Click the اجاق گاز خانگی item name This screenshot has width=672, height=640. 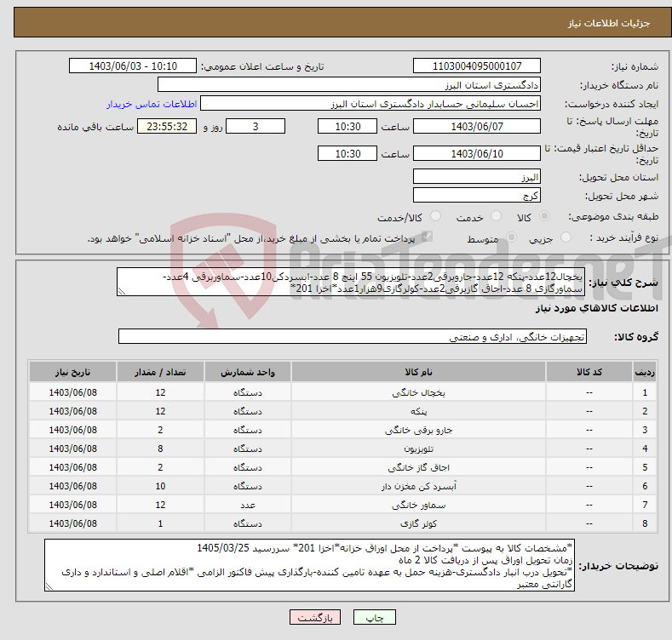[x=418, y=467]
